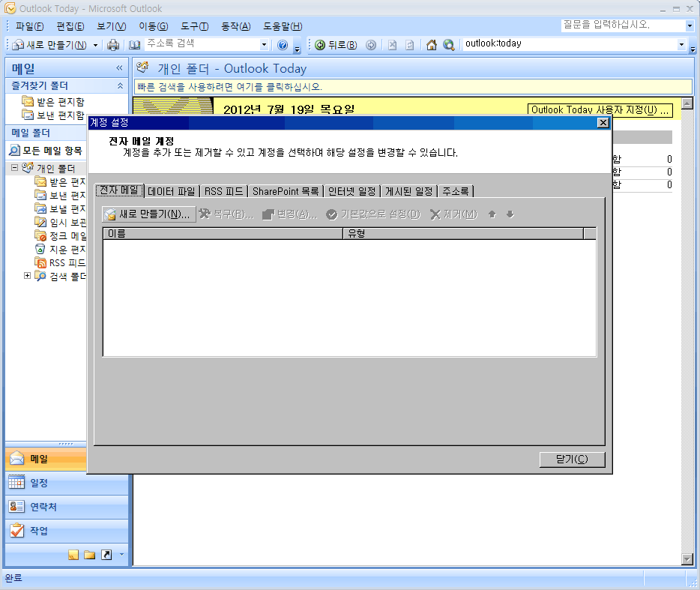Click the 닫기(C) close button
The width and height of the screenshot is (700, 590).
(x=572, y=459)
